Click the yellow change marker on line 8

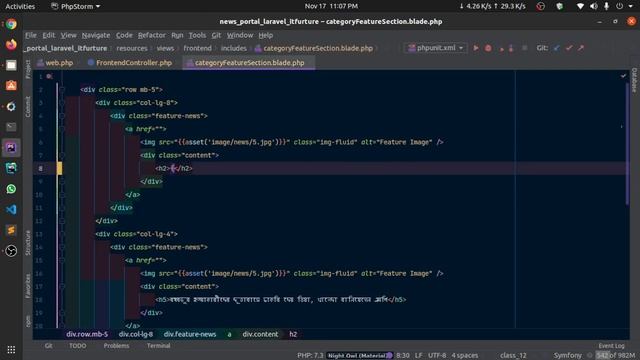click(59, 168)
